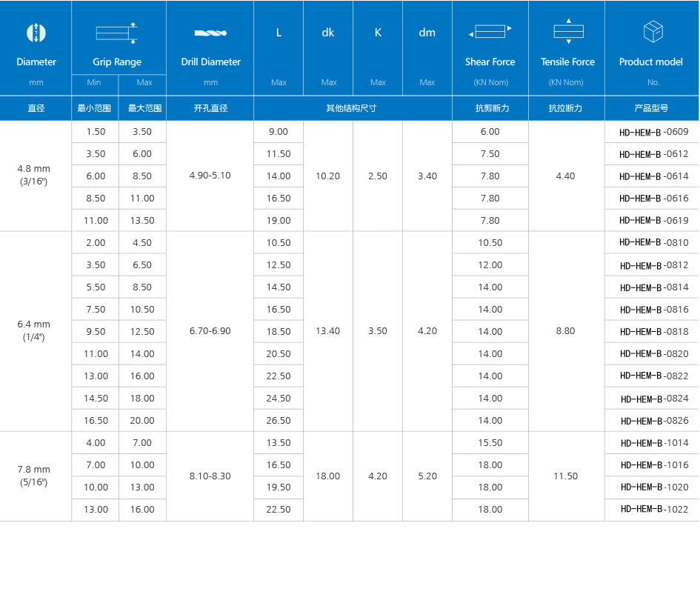Open product model HD-HEM-B-0826

pos(653,421)
